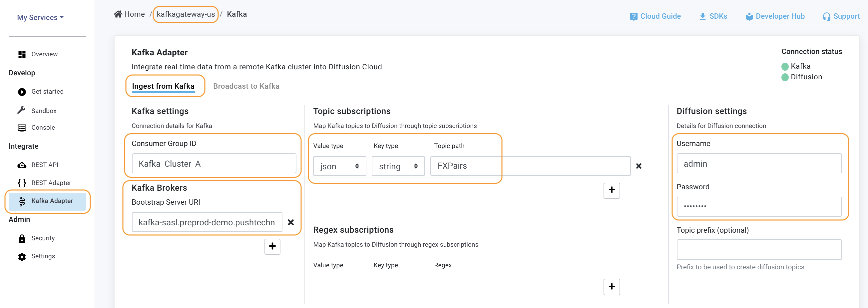Switch to Ingest from Kafka tab

[x=163, y=86]
